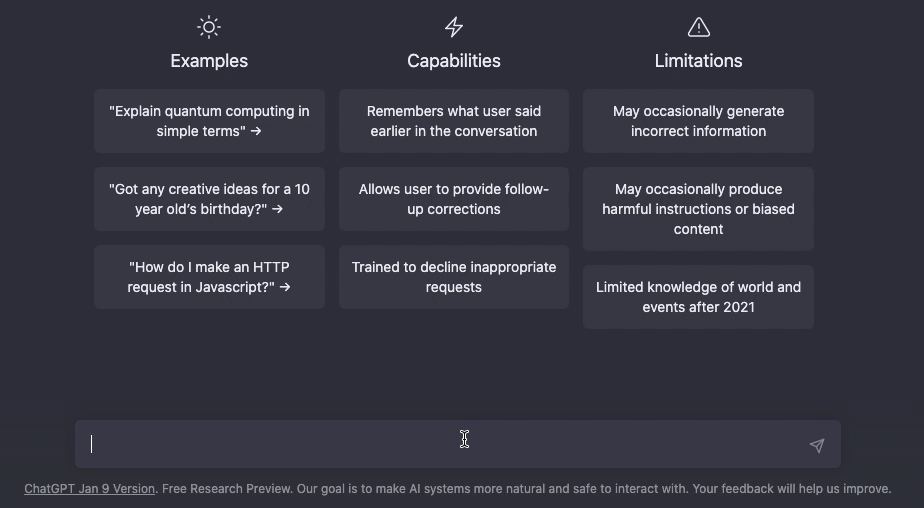This screenshot has height=508, width=924.
Task: Click "Trained to decline inappropriate requests" card
Action: click(x=454, y=277)
